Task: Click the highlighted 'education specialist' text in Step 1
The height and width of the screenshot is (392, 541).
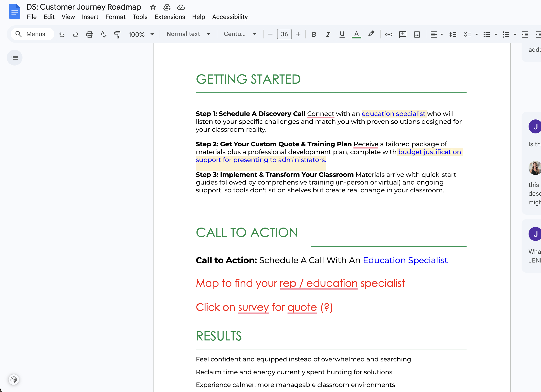Action: pos(393,114)
